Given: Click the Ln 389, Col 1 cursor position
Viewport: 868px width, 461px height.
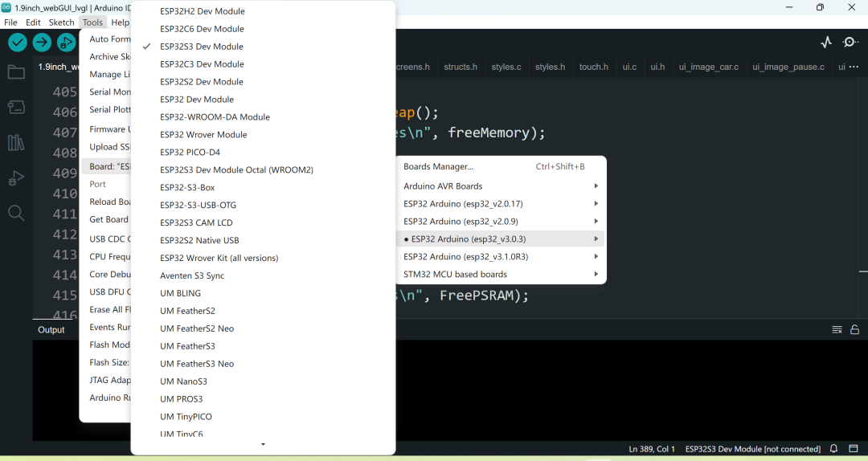Looking at the screenshot, I should point(652,449).
